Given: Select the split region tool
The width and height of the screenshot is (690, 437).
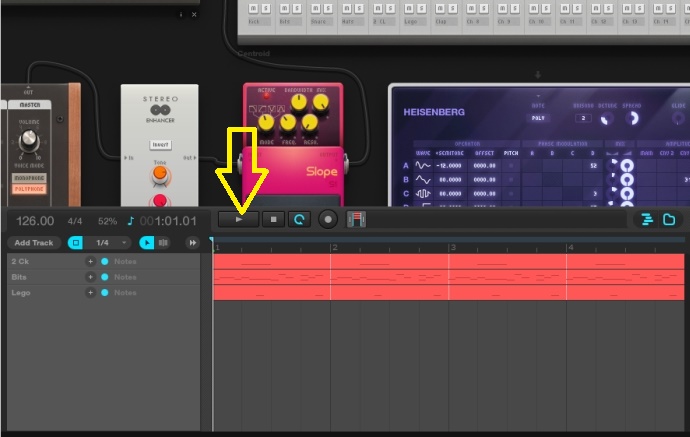Looking at the screenshot, I should point(163,242).
